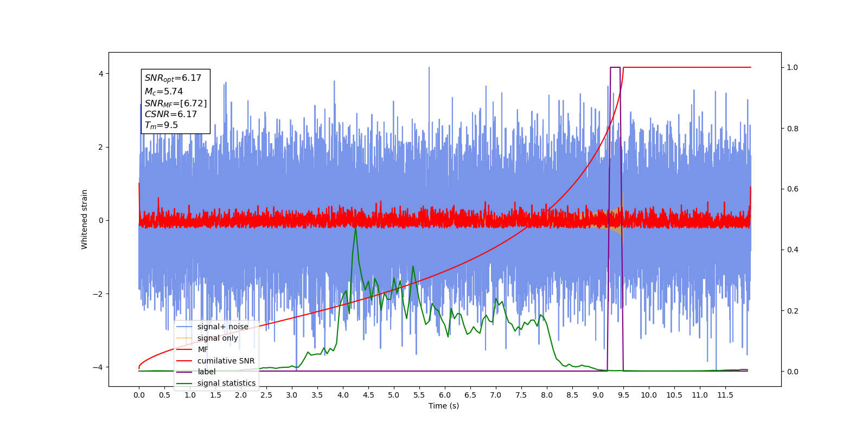The image size is (868, 434).
Task: Click the 0.0 tick on time axis
Action: tap(139, 395)
